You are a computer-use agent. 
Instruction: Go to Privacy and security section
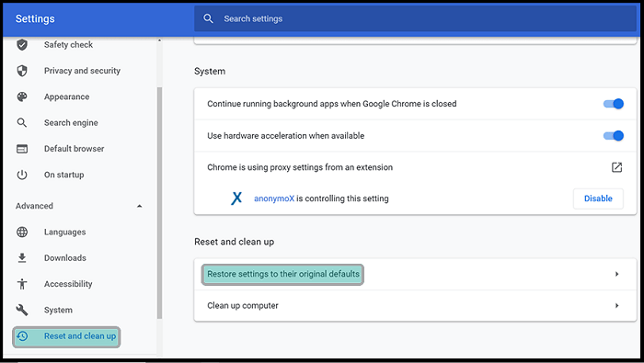(x=82, y=71)
